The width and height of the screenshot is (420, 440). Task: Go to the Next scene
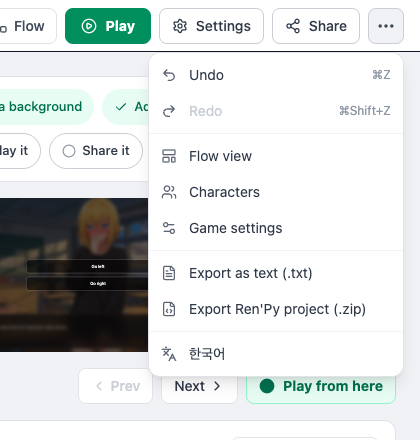click(199, 386)
